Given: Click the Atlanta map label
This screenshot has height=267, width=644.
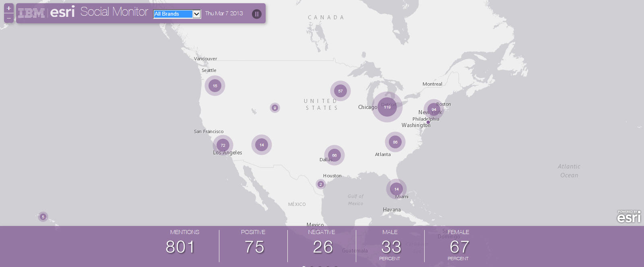Looking at the screenshot, I should coord(383,154).
